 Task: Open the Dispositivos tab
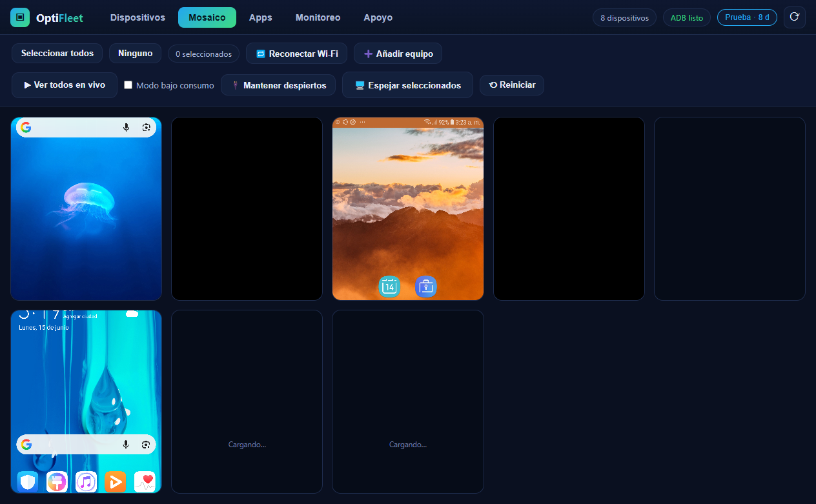(138, 17)
